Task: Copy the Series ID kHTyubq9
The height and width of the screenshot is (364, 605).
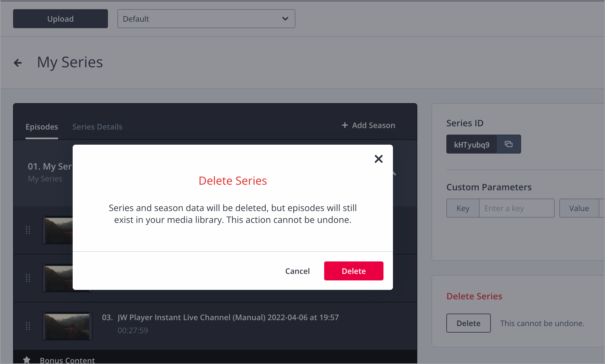Action: [x=509, y=144]
